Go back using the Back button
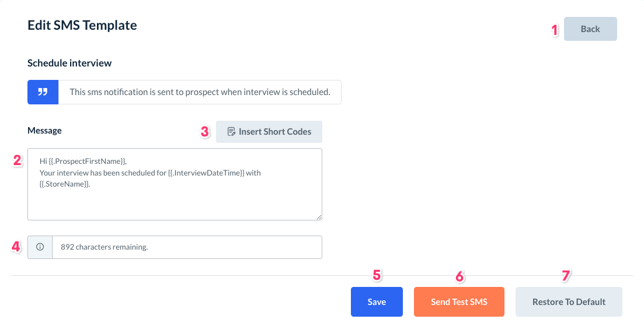Screen dimensions: 644x326 (x=590, y=29)
